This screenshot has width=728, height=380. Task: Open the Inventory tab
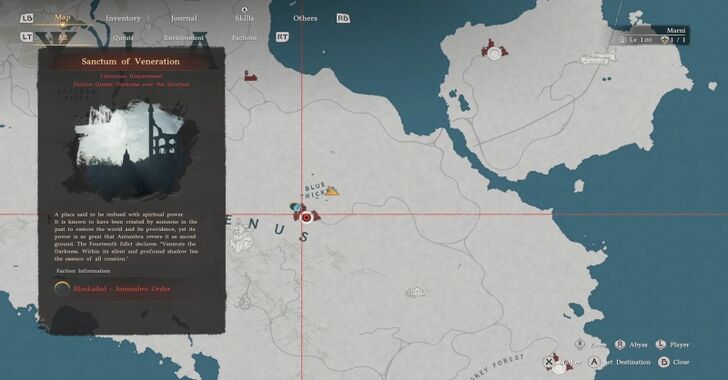(123, 19)
